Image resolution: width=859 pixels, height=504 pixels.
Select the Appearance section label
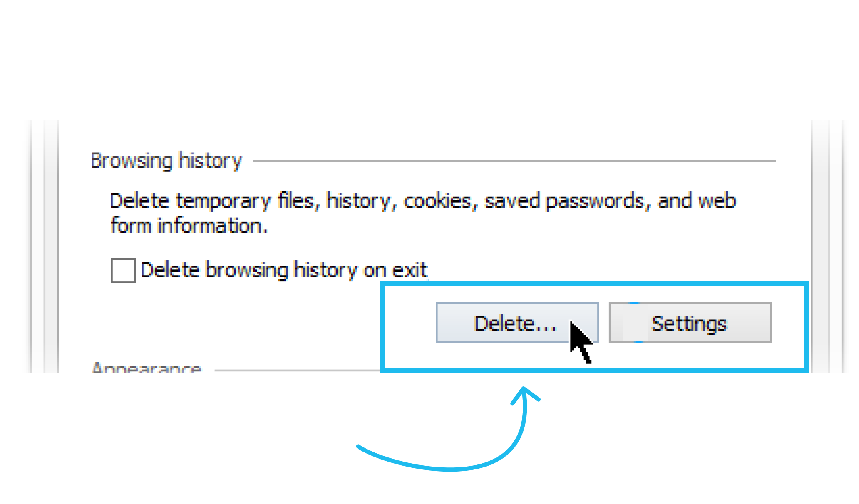pos(146,368)
